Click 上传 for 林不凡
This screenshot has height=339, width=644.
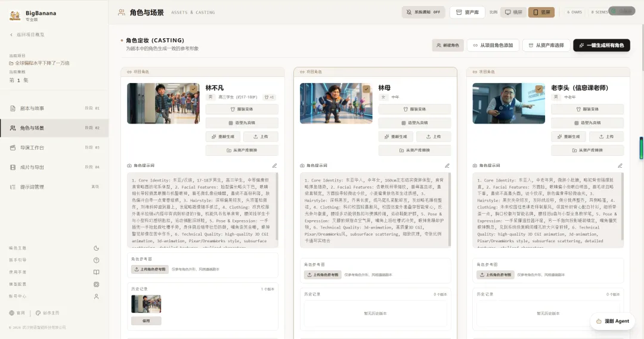click(261, 137)
